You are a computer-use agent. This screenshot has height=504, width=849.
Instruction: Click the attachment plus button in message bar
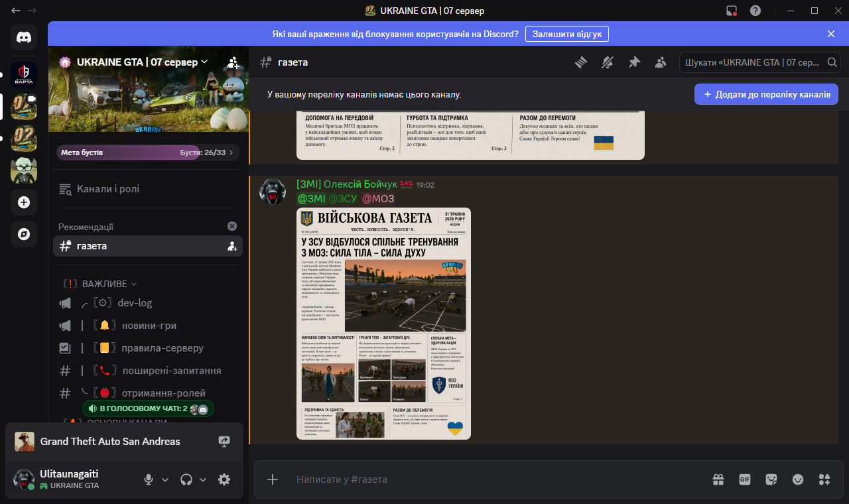273,479
